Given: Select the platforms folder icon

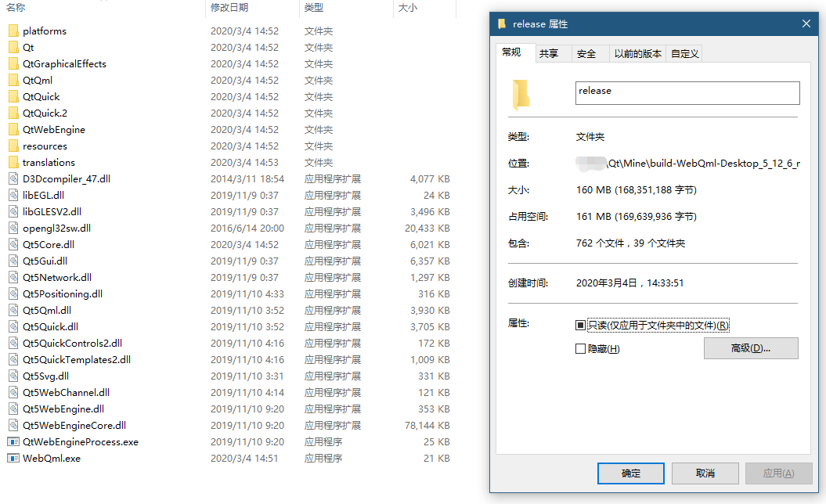Looking at the screenshot, I should (13, 31).
